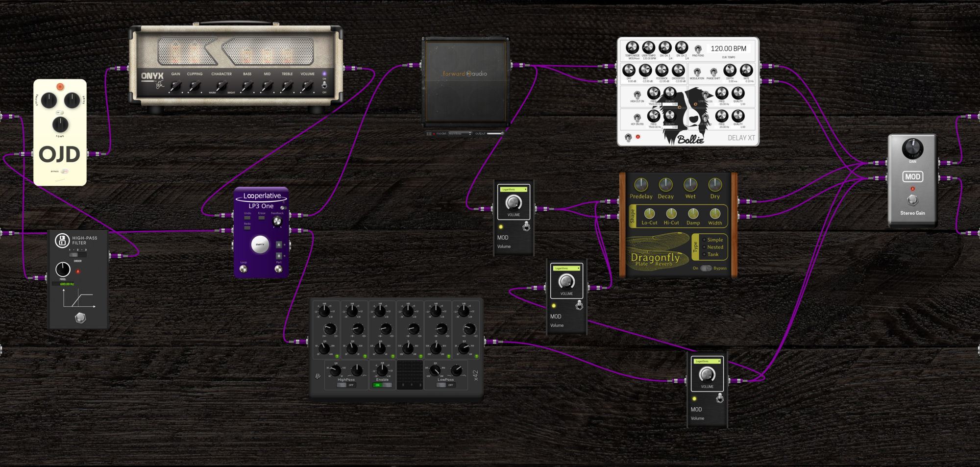Select the Tank reverb type on Dragonfly

tap(711, 254)
